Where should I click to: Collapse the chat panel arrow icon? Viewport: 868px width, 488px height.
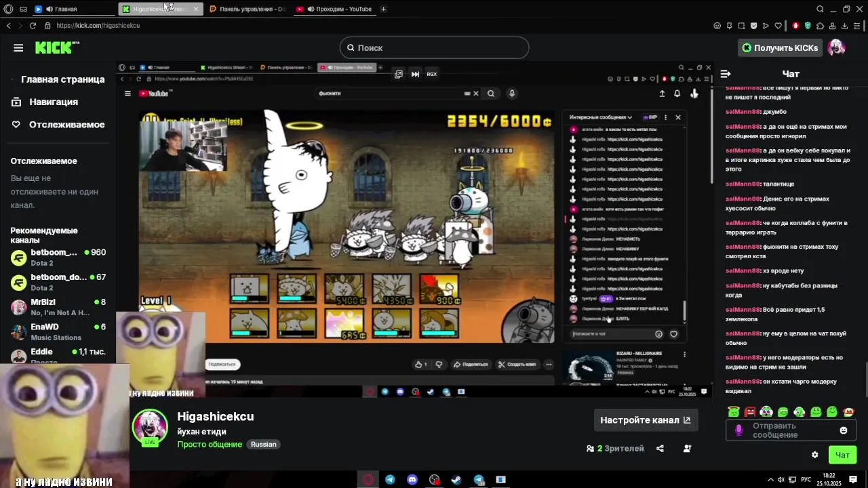pyautogui.click(x=726, y=74)
